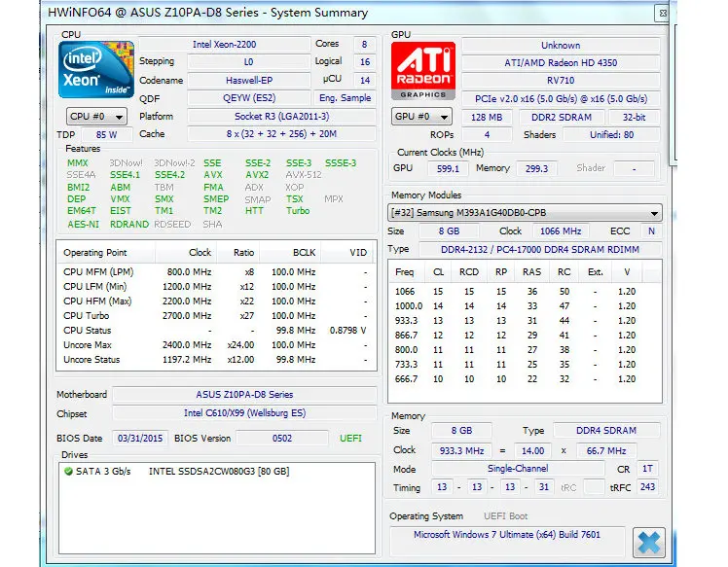Image resolution: width=728 pixels, height=567 pixels.
Task: Click the µCU value 14
Action: pos(364,81)
